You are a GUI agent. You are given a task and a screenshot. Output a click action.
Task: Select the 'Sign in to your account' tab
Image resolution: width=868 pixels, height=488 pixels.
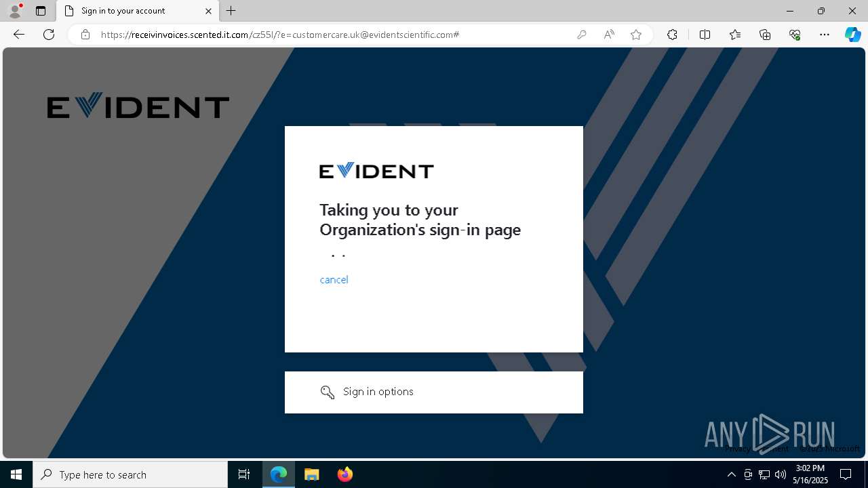(138, 11)
